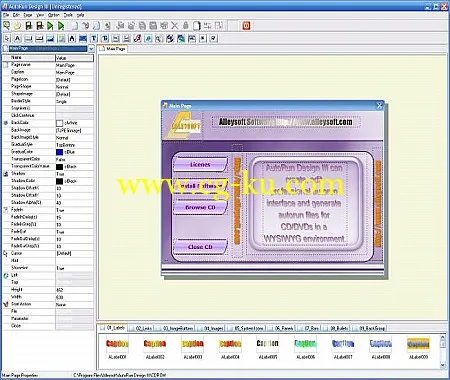Select the Shadow property True value
This screenshot has height=380, width=450.
(x=74, y=174)
